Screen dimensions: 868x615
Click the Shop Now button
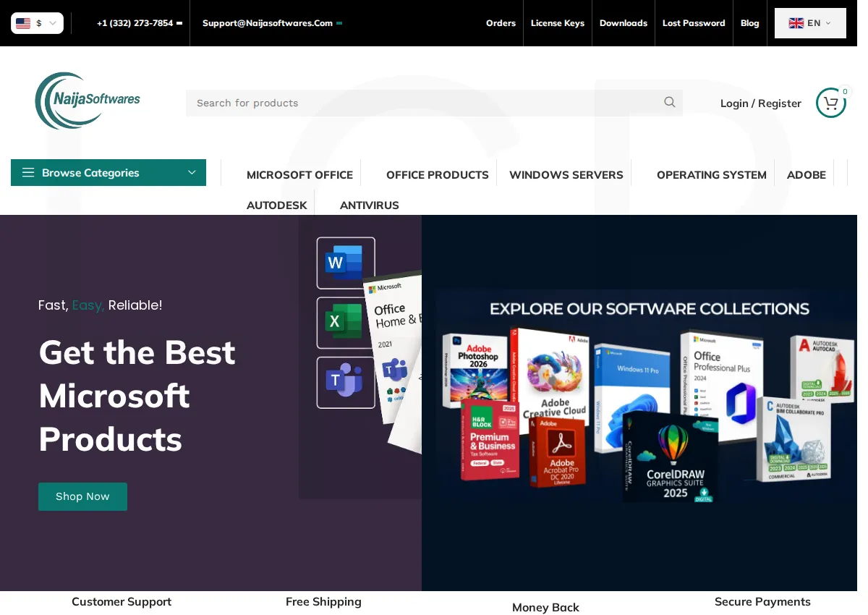(x=82, y=496)
